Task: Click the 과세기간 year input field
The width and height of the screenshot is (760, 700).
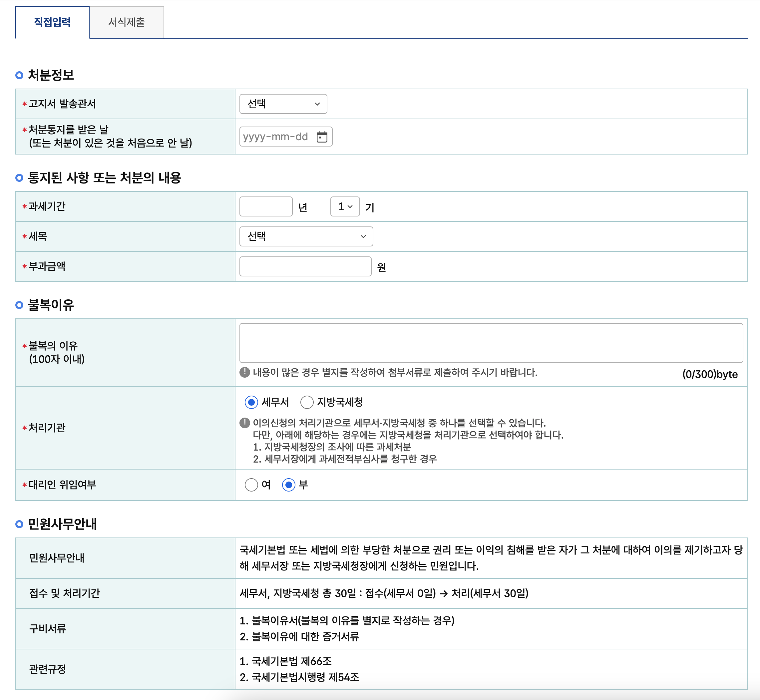Action: (266, 207)
